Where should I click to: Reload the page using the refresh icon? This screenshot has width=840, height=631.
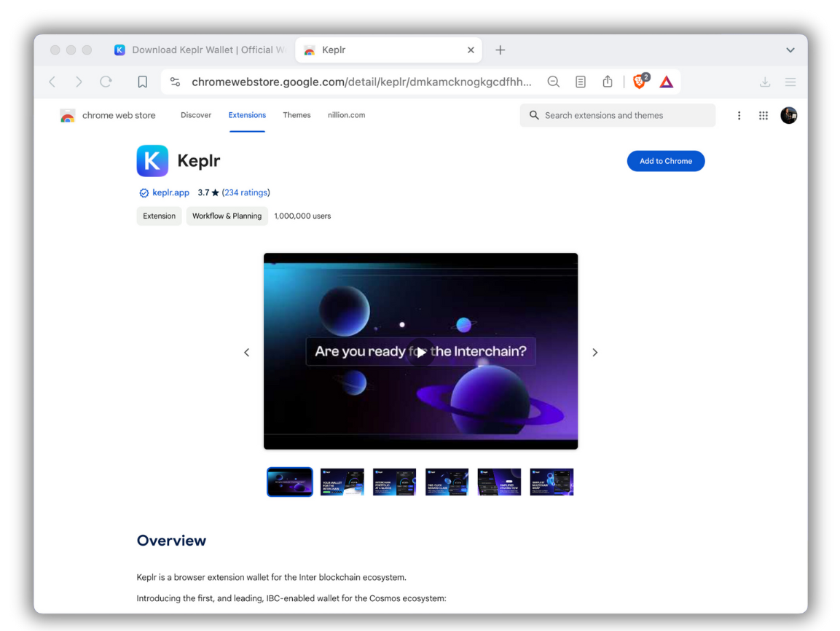pos(106,82)
